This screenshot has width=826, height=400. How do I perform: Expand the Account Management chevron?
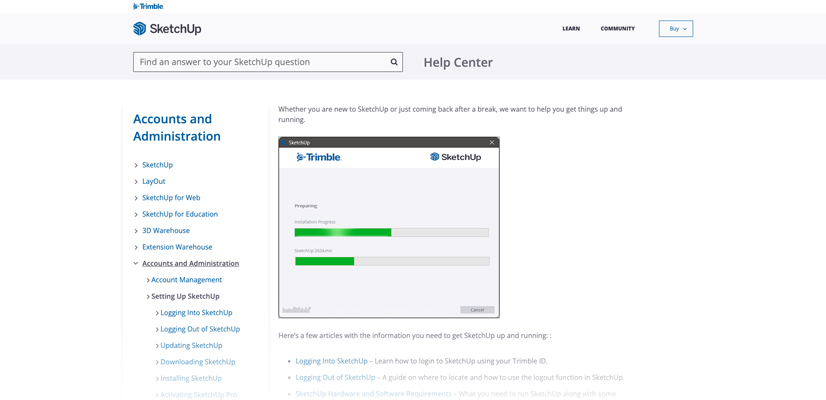148,280
